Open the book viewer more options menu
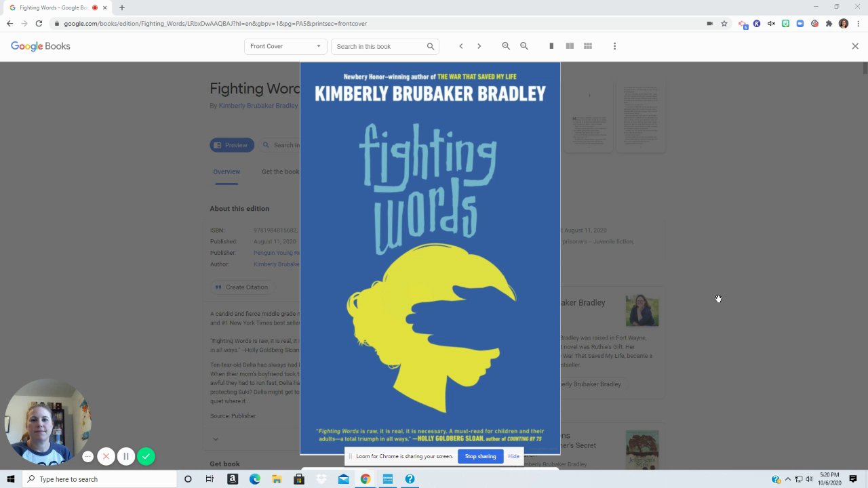This screenshot has width=868, height=488. (614, 46)
